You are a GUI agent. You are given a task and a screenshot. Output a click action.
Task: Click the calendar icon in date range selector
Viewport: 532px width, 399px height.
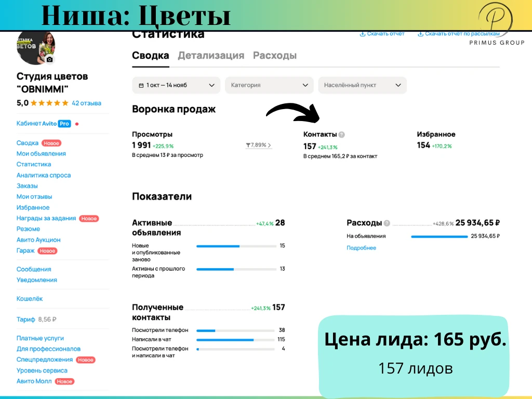141,86
